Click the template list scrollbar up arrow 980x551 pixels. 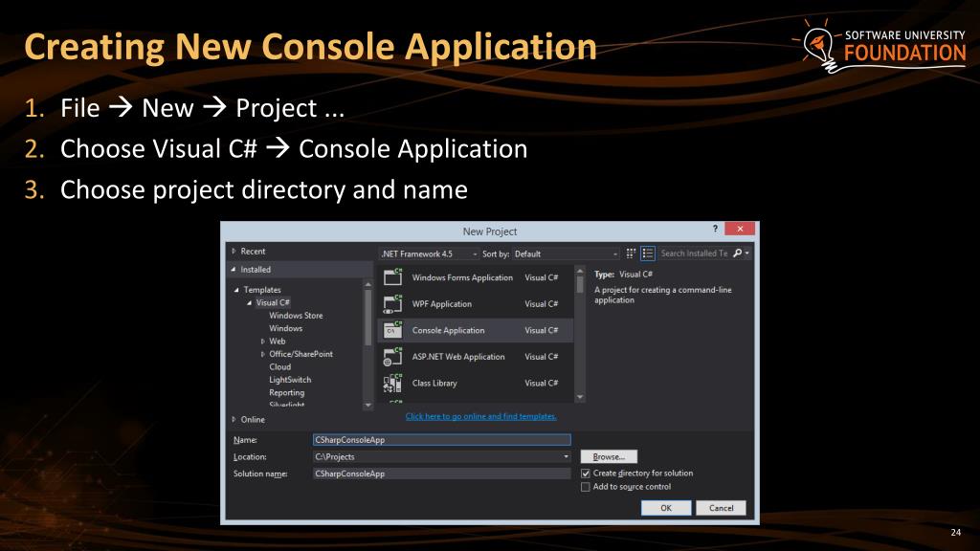(x=580, y=271)
